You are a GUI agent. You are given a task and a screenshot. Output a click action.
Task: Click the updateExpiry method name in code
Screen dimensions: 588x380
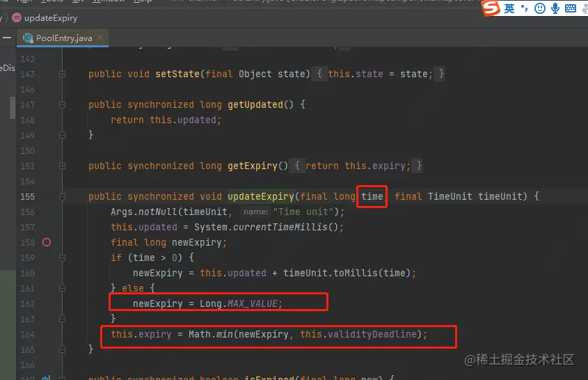pos(261,196)
